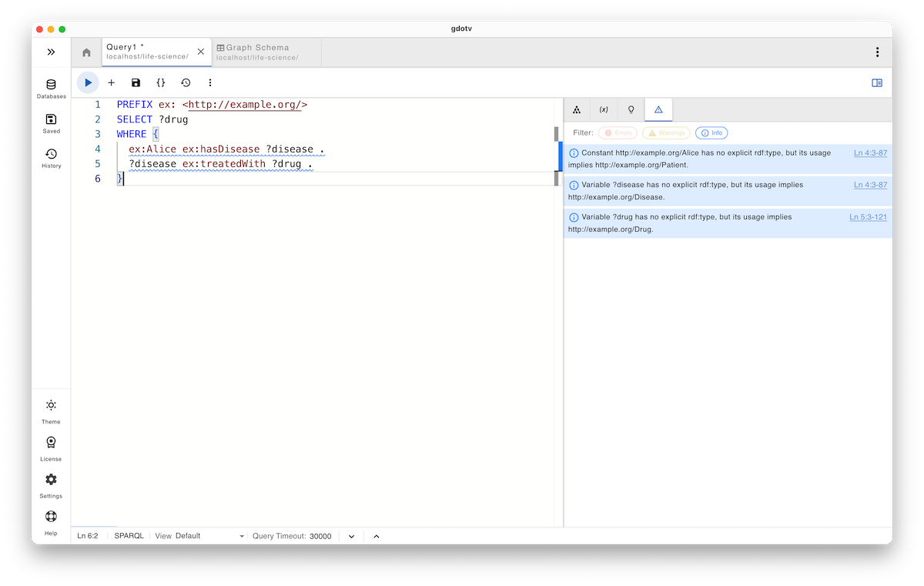924x586 pixels.
Task: Enable the Warnings filter
Action: coord(665,132)
